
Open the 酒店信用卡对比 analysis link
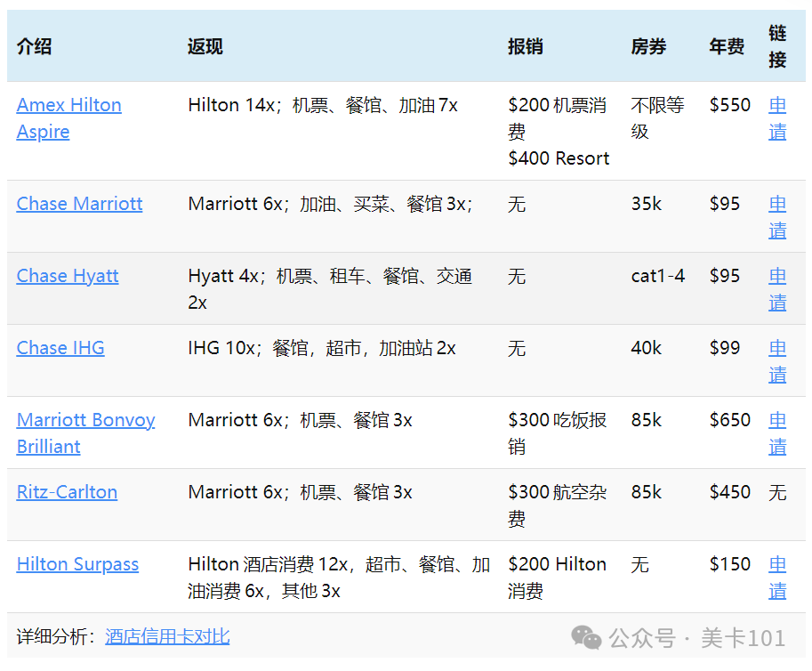167,636
